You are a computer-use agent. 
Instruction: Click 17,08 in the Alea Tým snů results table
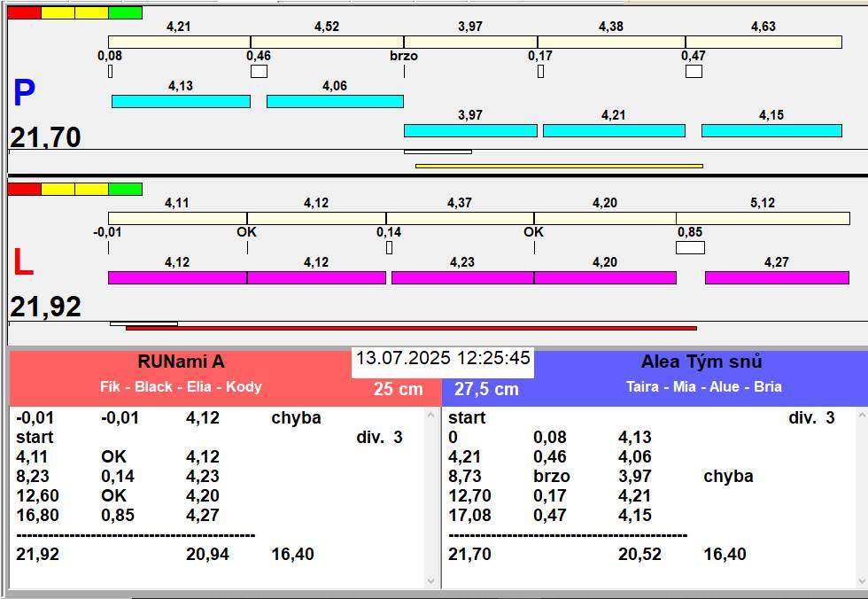(470, 516)
